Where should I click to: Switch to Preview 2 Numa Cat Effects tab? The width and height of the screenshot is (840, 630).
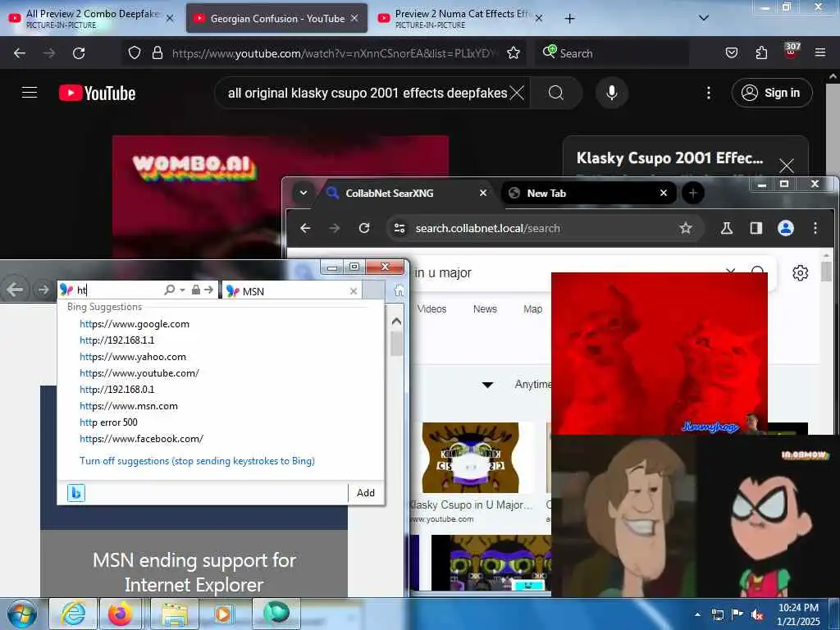point(459,18)
